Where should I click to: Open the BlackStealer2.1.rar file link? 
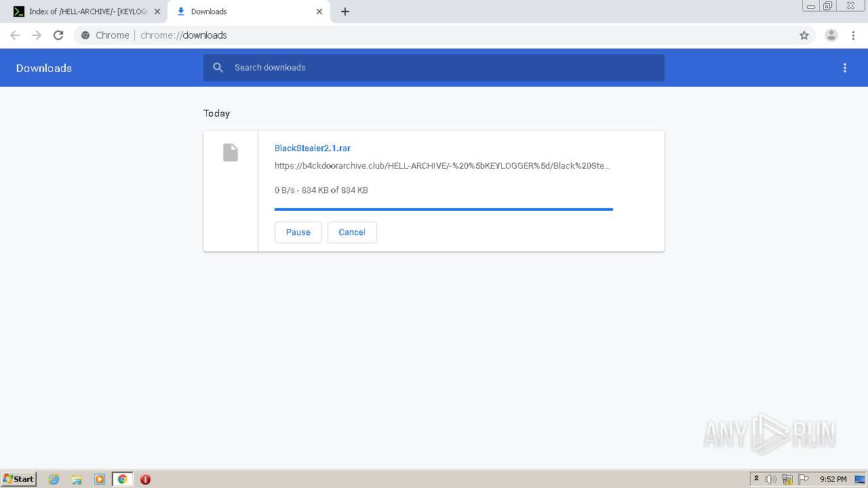(313, 148)
